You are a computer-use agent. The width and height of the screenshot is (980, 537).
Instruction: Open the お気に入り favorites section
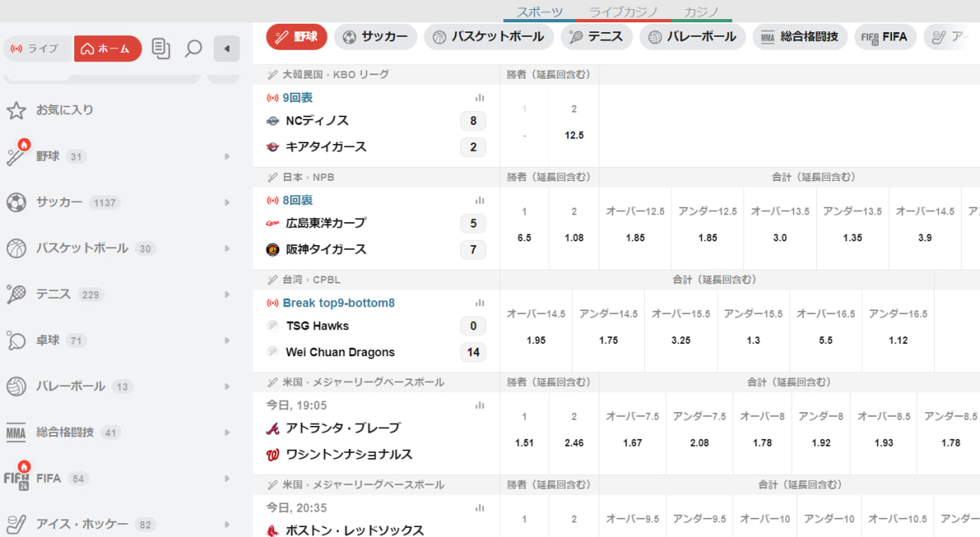click(64, 110)
